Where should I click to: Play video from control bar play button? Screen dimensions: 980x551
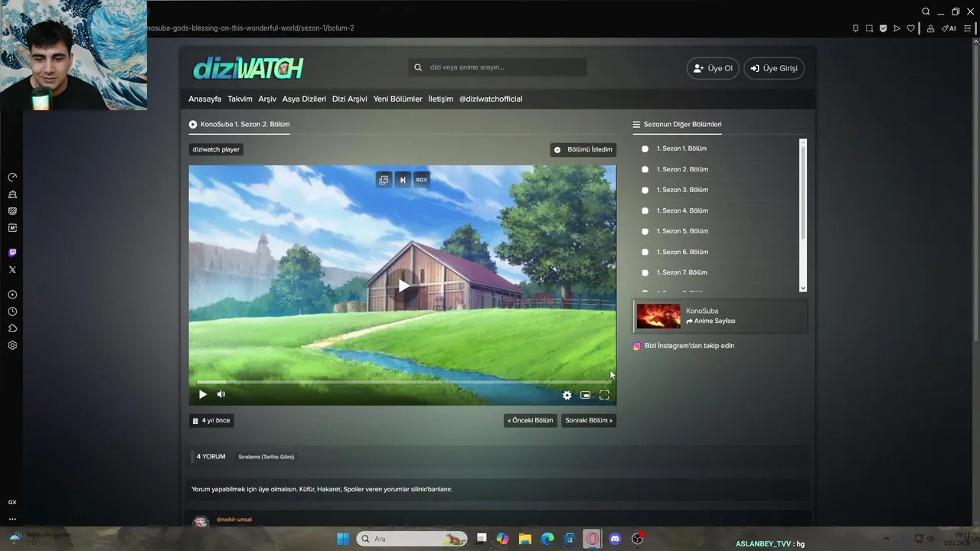[x=202, y=394]
